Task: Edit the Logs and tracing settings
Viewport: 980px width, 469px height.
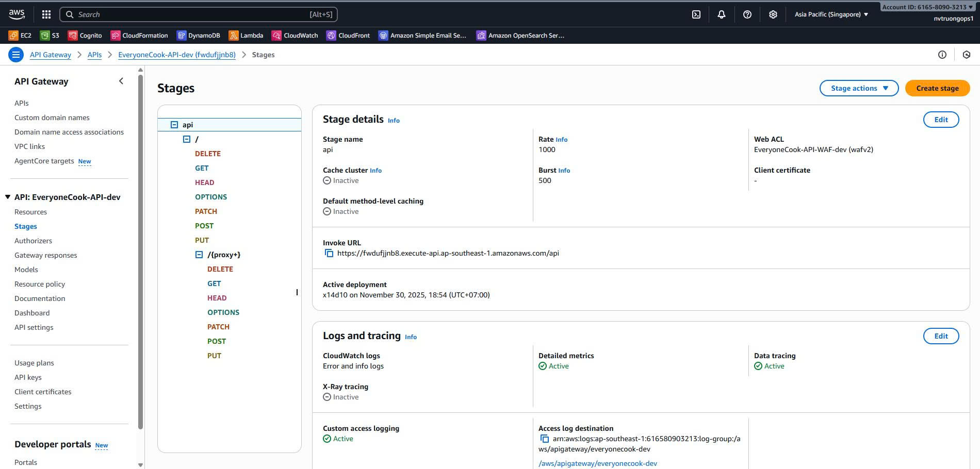Action: coord(941,336)
